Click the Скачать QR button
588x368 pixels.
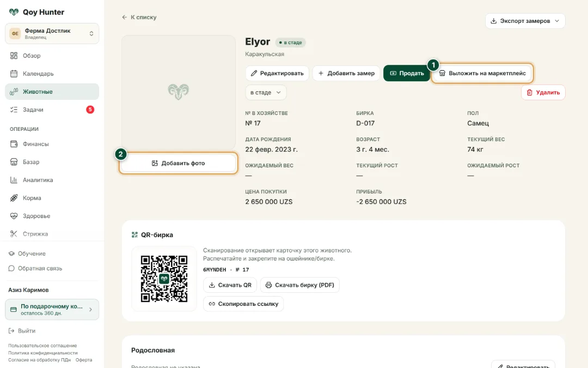pyautogui.click(x=230, y=285)
